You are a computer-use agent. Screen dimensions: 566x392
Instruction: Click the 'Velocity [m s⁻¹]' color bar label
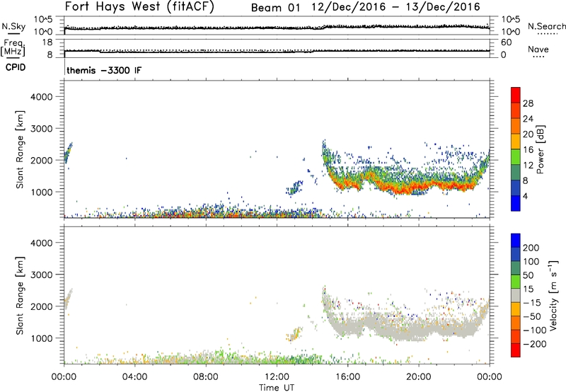[553, 295]
